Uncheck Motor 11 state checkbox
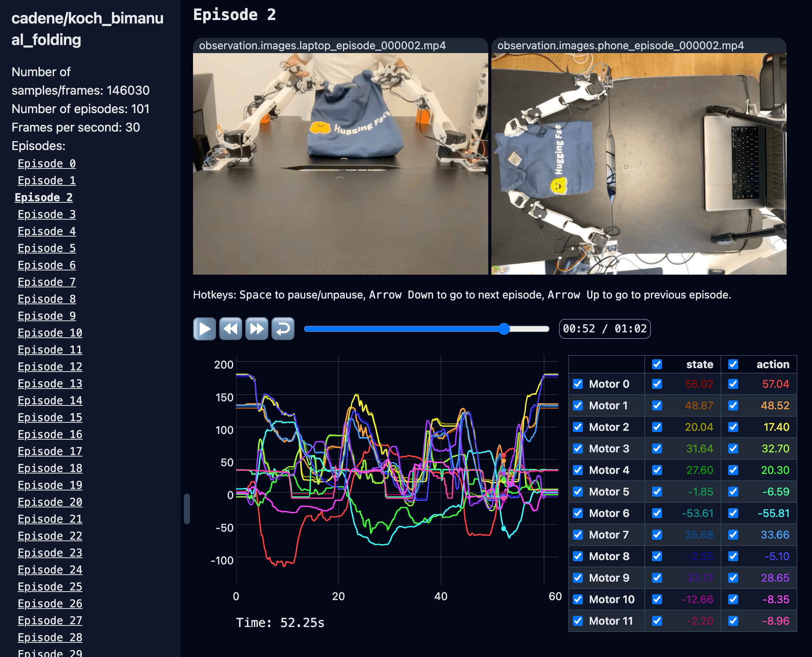 pos(657,621)
